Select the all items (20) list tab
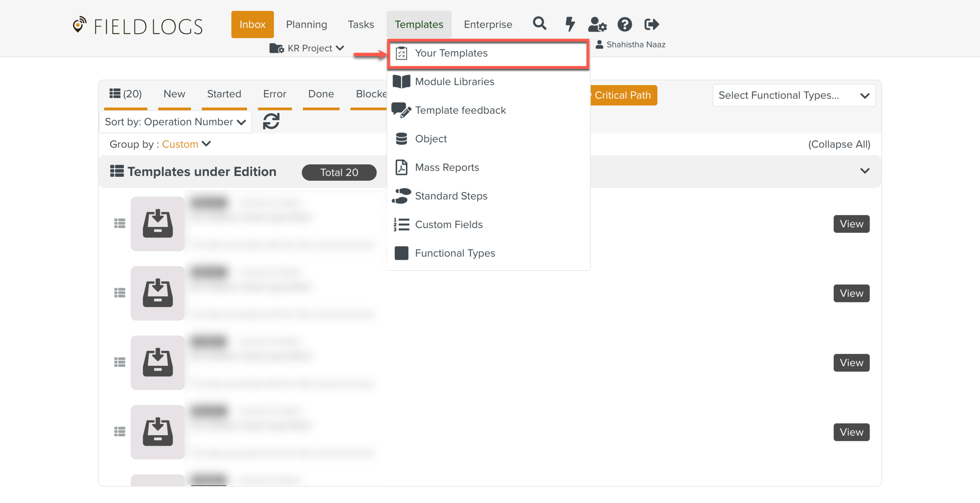 pos(125,94)
